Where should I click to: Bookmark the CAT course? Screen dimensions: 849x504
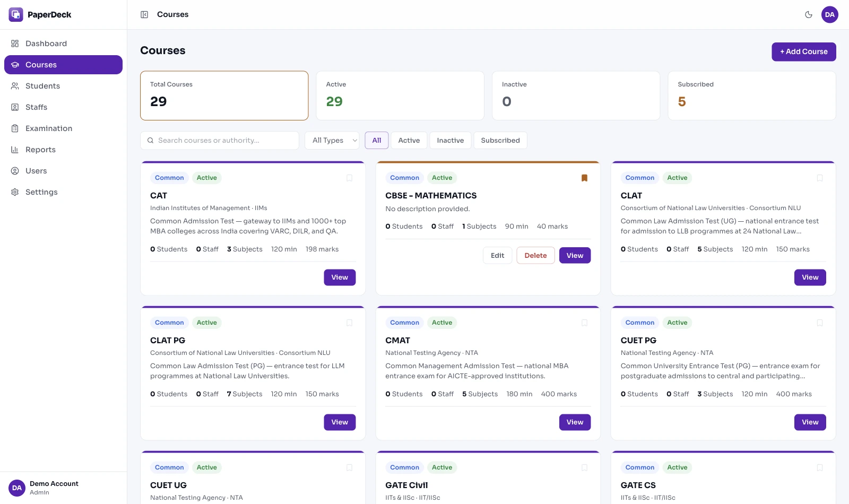[x=349, y=178]
